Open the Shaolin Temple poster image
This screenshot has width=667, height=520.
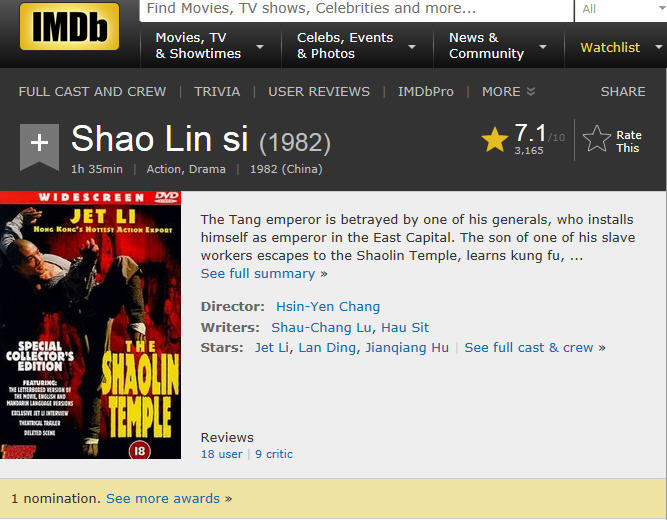[90, 325]
